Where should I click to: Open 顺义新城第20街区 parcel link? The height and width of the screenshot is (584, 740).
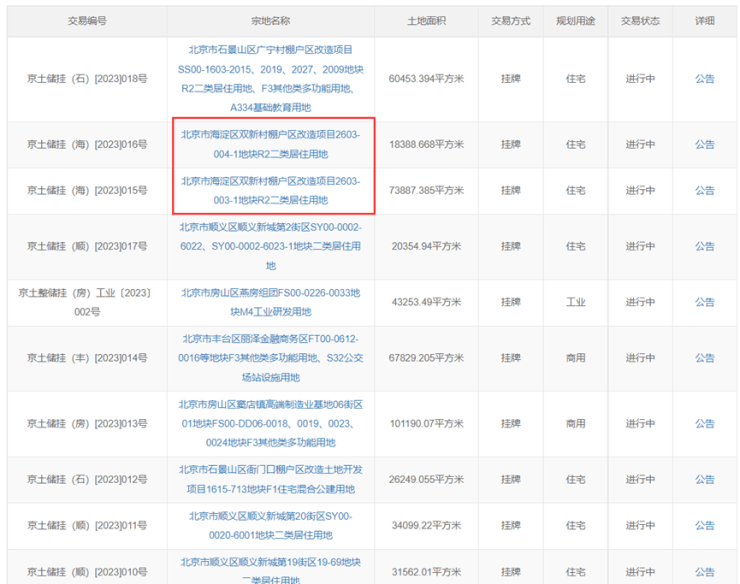[271, 525]
